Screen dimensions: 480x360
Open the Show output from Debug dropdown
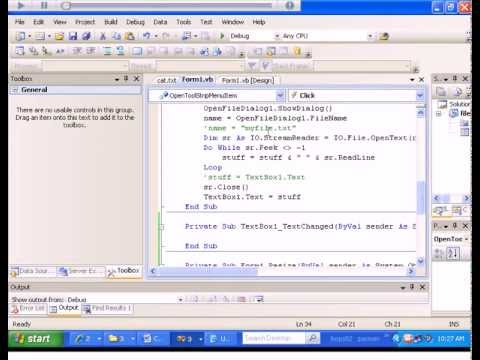pyautogui.click(x=180, y=299)
